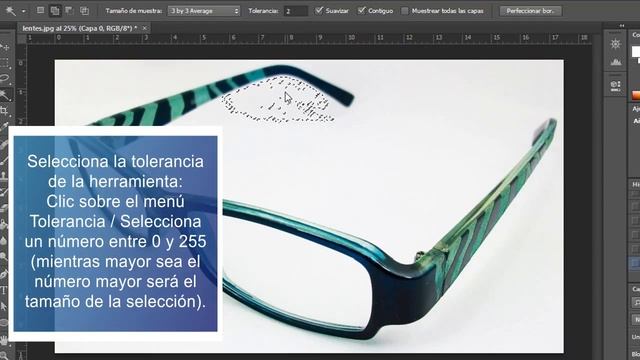The width and height of the screenshot is (640, 360).
Task: Toggle the Suavizar checkbox
Action: [319, 11]
